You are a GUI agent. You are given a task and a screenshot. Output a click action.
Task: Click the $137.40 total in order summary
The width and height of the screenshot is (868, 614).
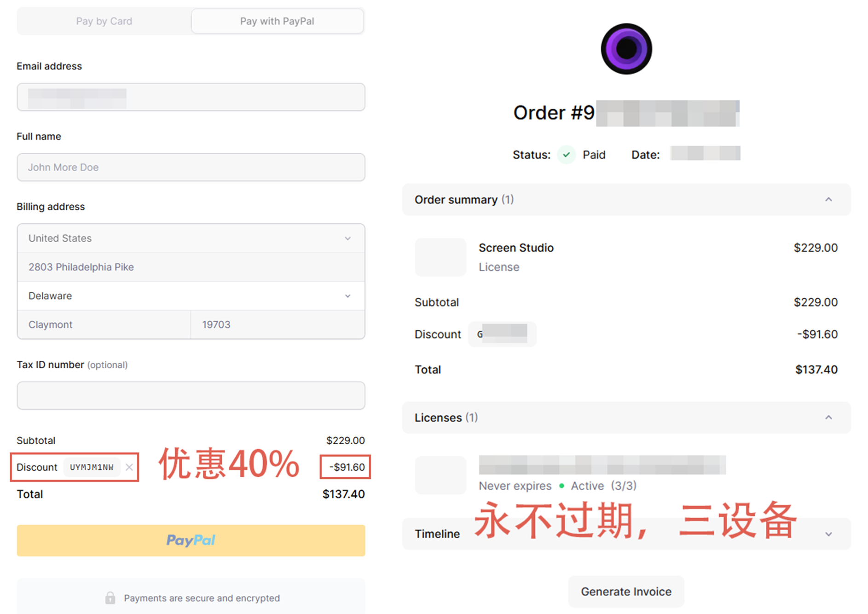click(x=816, y=370)
